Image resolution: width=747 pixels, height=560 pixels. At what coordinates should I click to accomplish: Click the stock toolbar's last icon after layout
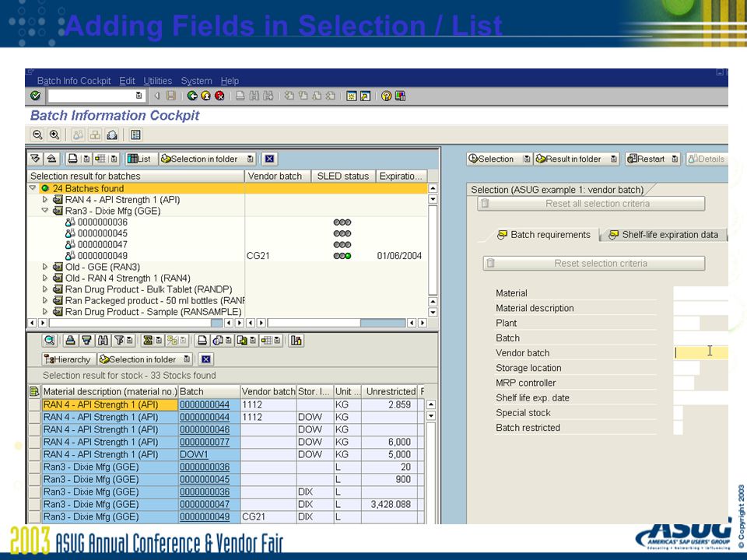point(296,341)
